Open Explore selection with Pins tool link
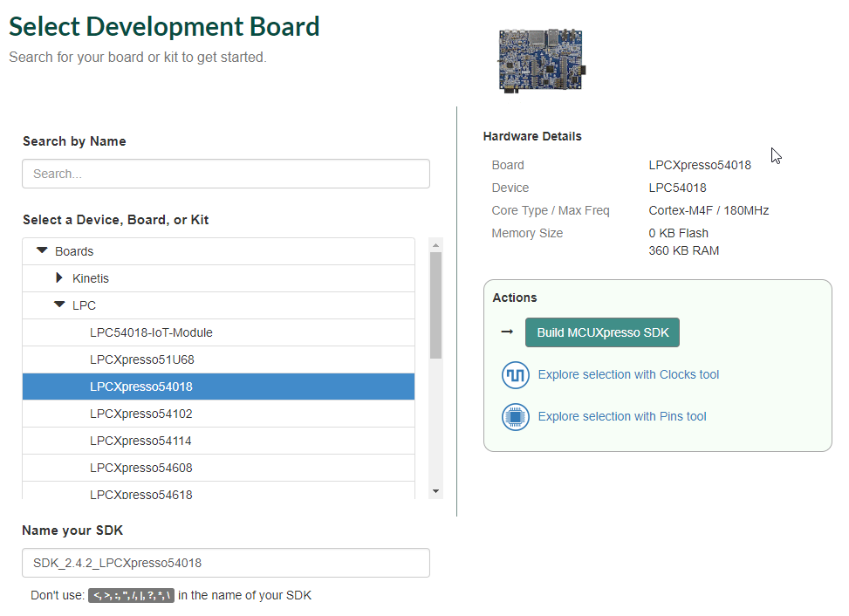The height and width of the screenshot is (616, 849). click(622, 417)
